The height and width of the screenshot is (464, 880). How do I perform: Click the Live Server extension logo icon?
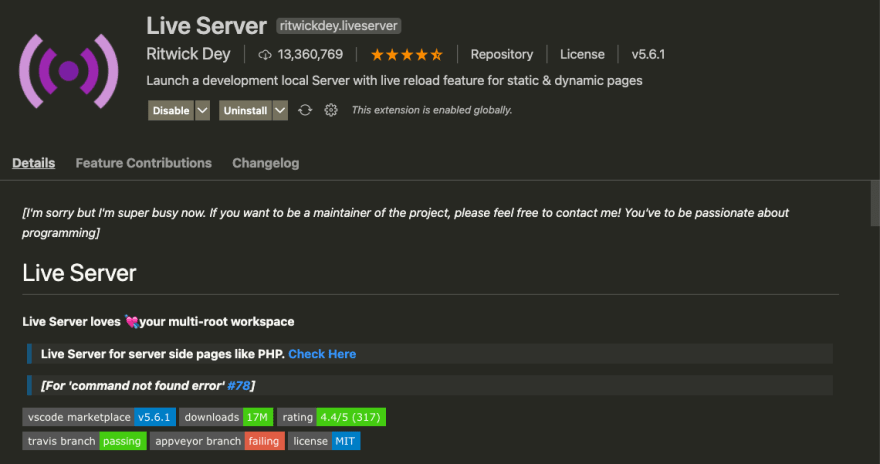tap(68, 71)
